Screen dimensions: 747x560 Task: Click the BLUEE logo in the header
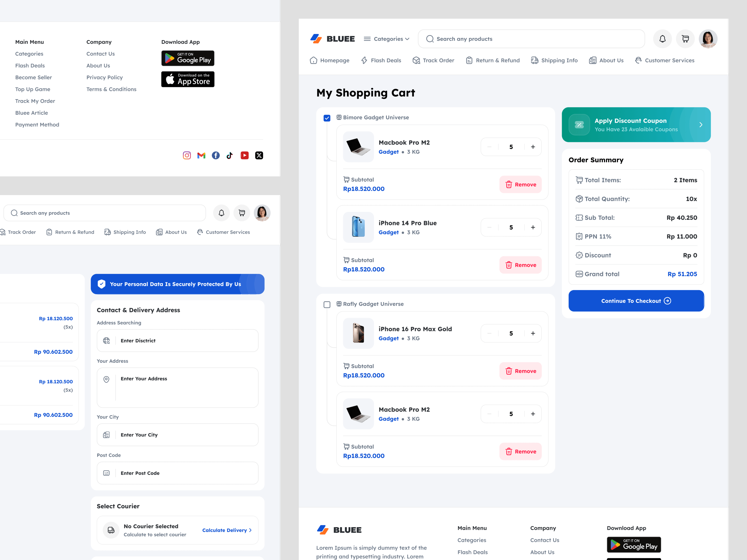click(332, 39)
